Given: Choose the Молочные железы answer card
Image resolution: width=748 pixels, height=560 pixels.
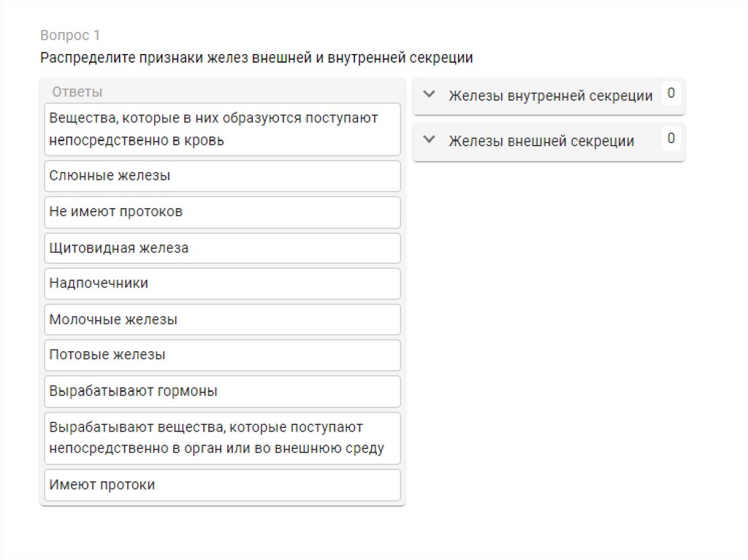Looking at the screenshot, I should click(222, 320).
